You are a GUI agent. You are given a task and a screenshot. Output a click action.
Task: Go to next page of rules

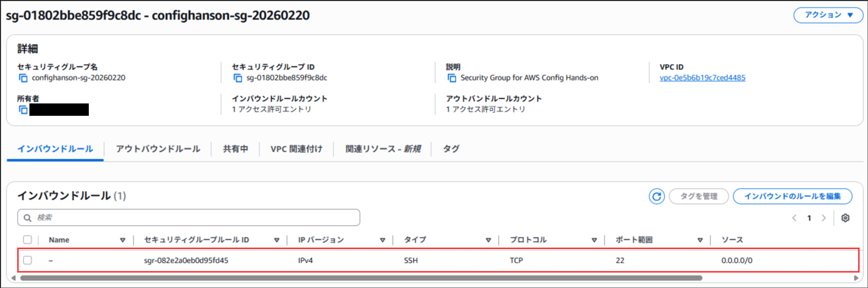click(823, 218)
